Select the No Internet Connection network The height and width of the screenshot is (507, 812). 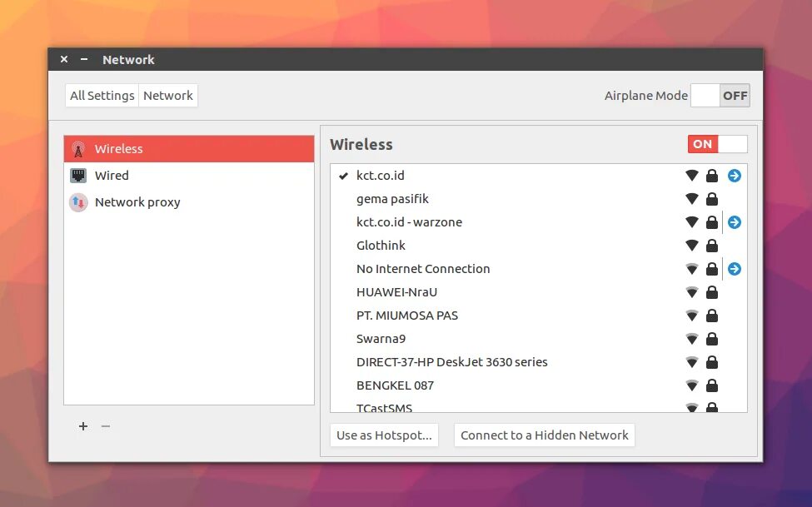[423, 269]
